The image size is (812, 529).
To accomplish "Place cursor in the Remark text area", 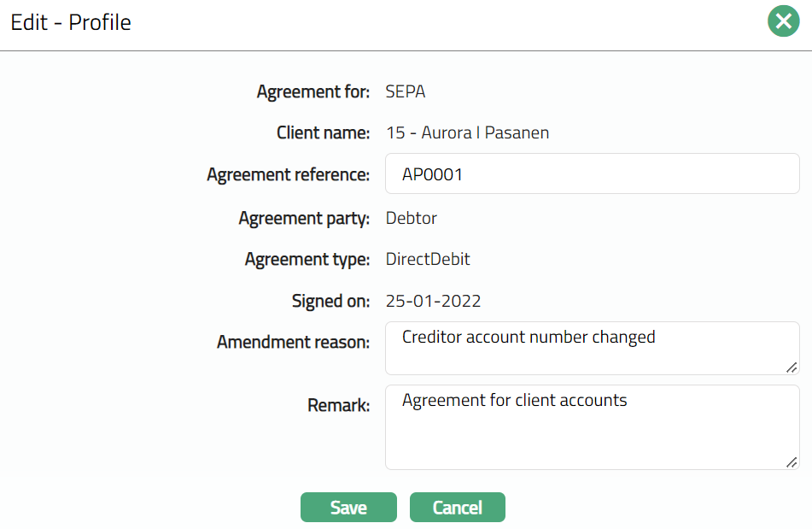I will [592, 427].
